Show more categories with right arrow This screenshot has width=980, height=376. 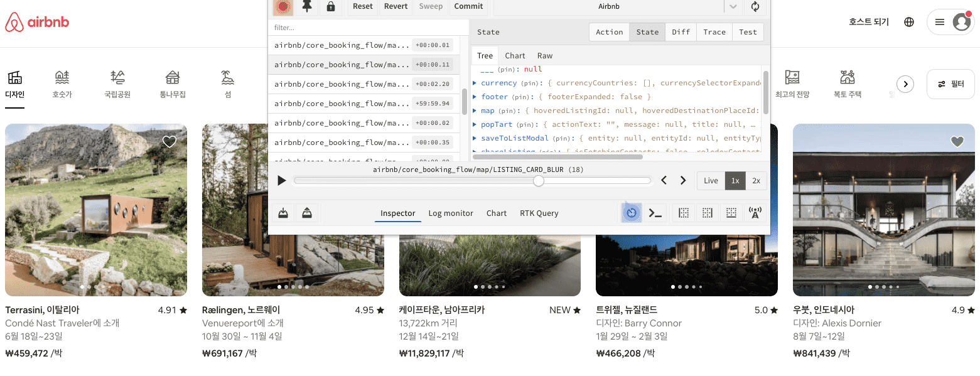pyautogui.click(x=905, y=84)
